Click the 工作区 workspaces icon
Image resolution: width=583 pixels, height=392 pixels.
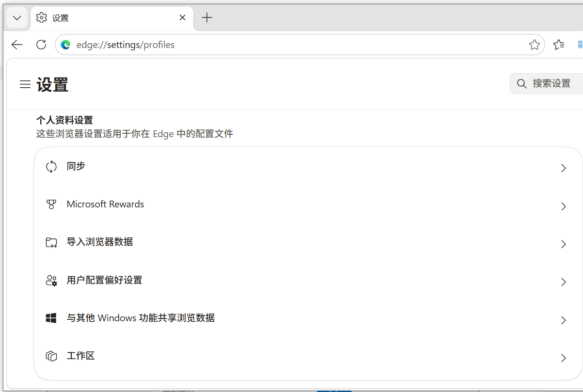(51, 356)
